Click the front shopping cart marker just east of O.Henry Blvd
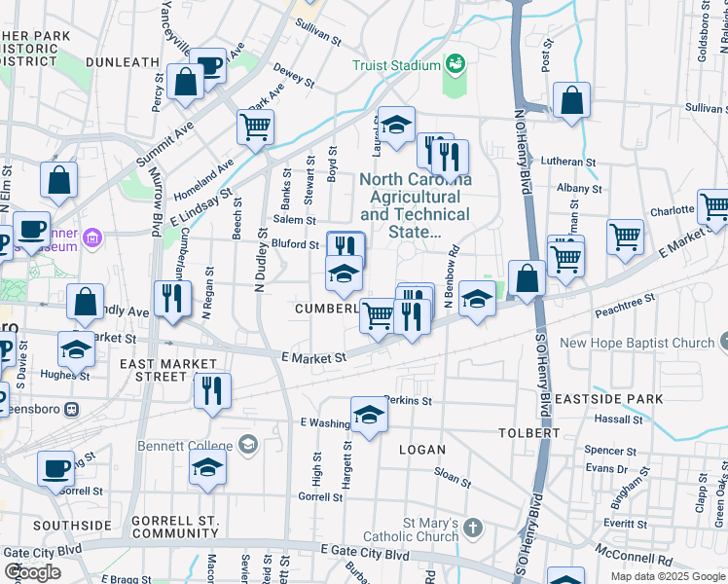 tap(566, 264)
